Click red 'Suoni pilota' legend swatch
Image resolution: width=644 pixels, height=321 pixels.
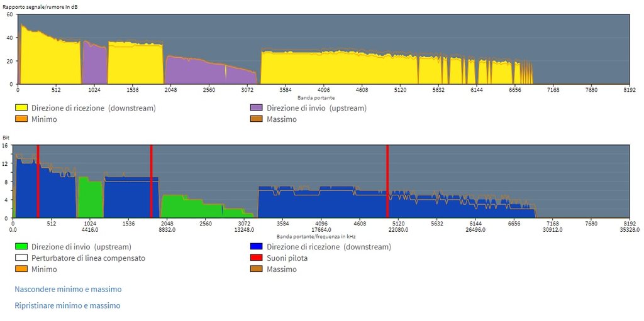pyautogui.click(x=257, y=258)
